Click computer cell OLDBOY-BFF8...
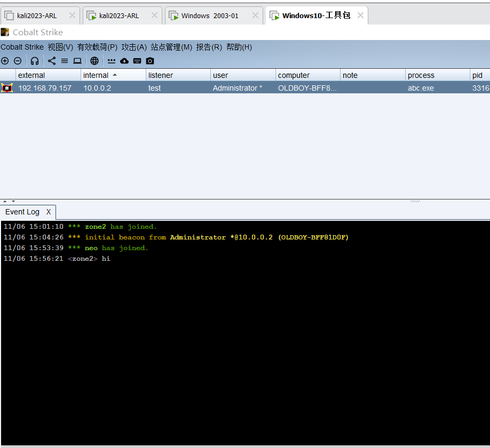The height and width of the screenshot is (448, 490). tap(307, 88)
